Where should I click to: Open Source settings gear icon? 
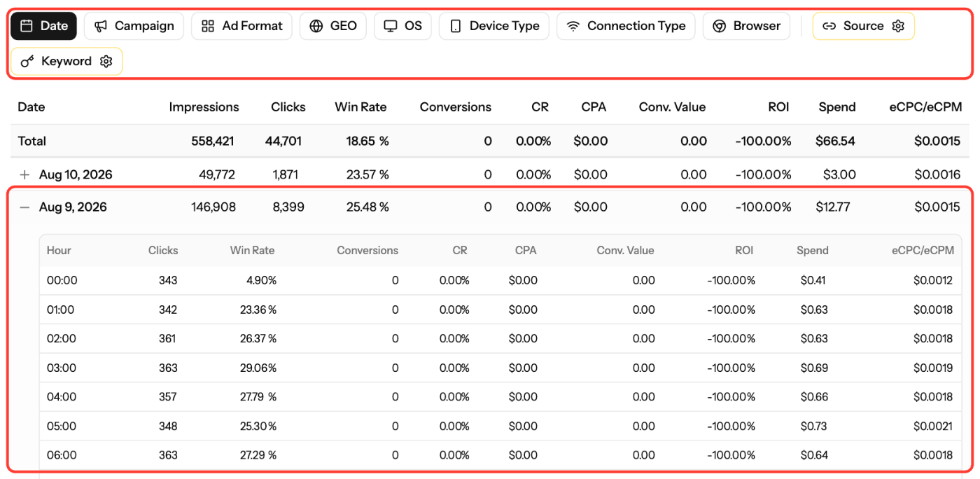pos(898,26)
